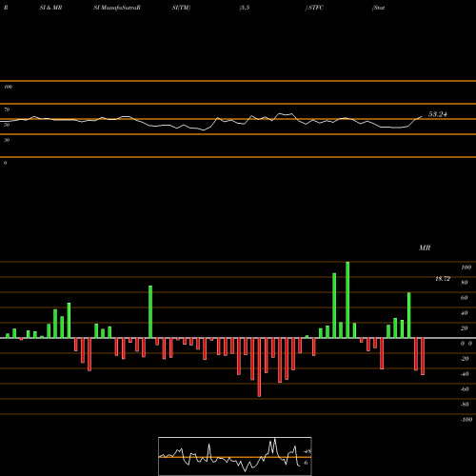This screenshot has width=476, height=476.
Task: Click the -6 label in mini chart
Action: (306, 463)
